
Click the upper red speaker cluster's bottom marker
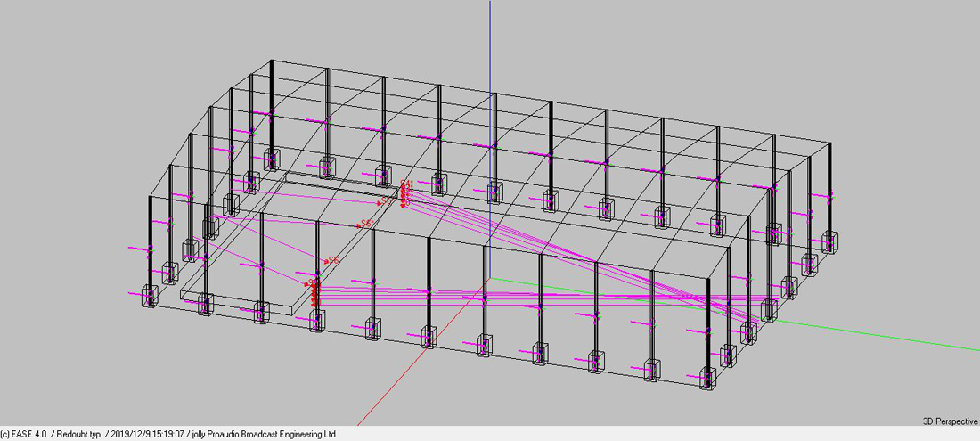click(404, 206)
